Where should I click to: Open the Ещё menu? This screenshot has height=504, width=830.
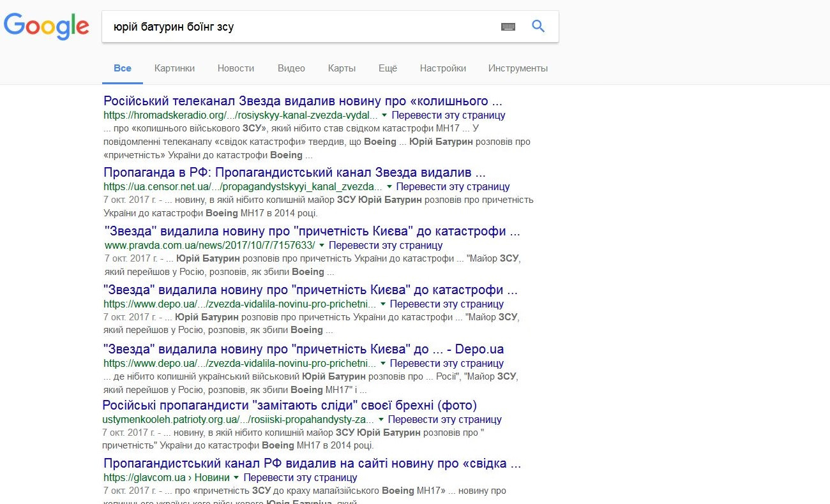click(x=388, y=68)
